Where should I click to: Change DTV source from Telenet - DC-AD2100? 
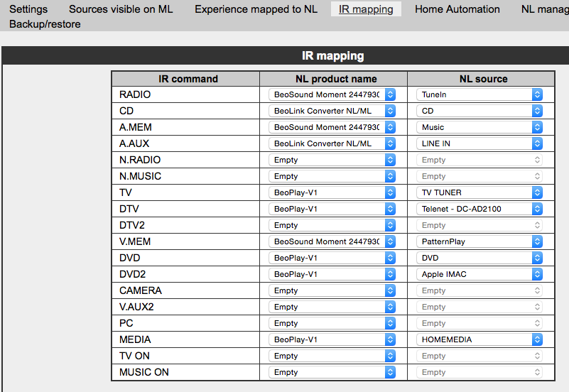pos(479,209)
